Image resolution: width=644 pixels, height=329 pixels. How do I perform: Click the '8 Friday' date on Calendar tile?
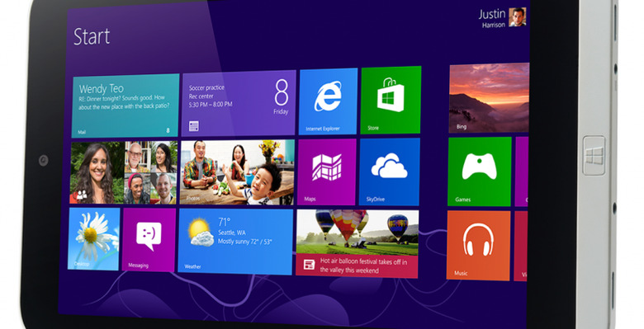click(x=282, y=97)
